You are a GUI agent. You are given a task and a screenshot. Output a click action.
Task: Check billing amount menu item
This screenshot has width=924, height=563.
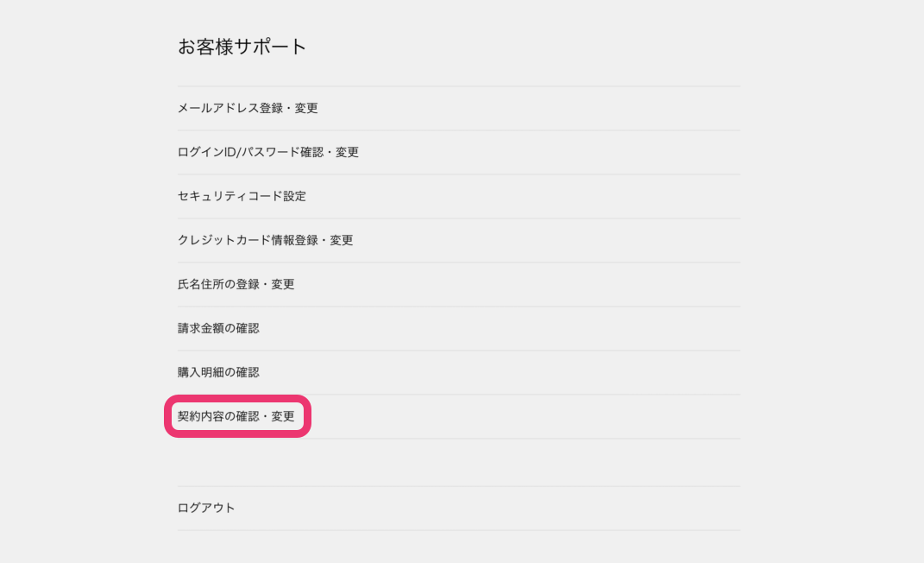click(x=218, y=328)
